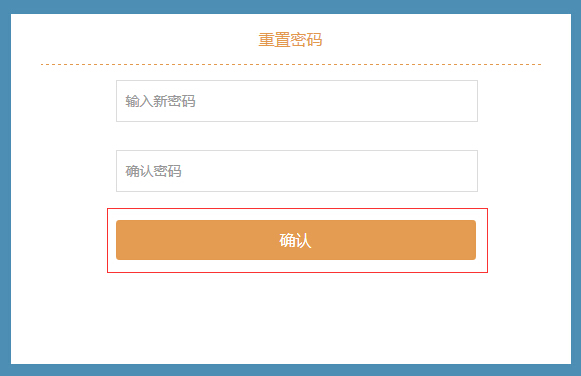The height and width of the screenshot is (376, 581).
Task: Select the second password box above the button
Action: coord(297,171)
